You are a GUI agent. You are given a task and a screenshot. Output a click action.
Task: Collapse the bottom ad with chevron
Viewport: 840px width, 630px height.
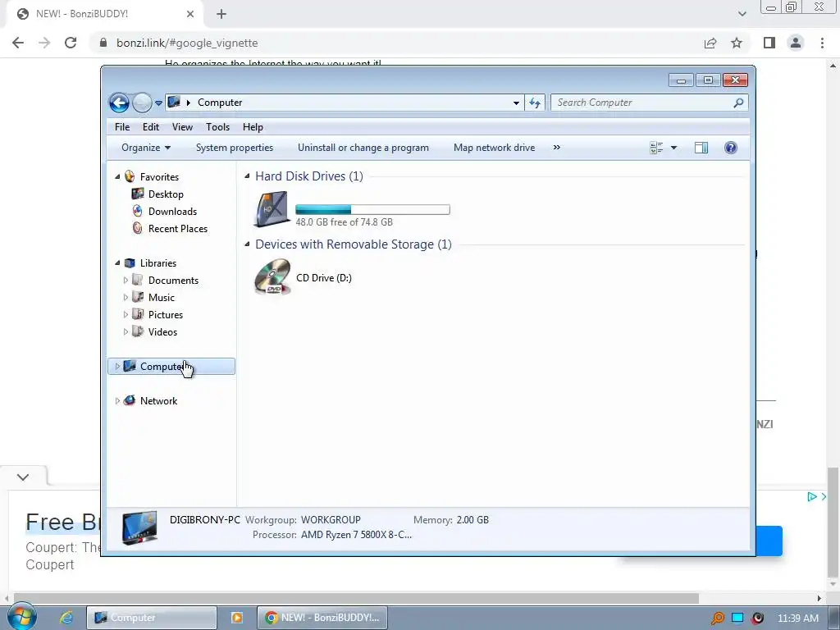click(x=23, y=477)
